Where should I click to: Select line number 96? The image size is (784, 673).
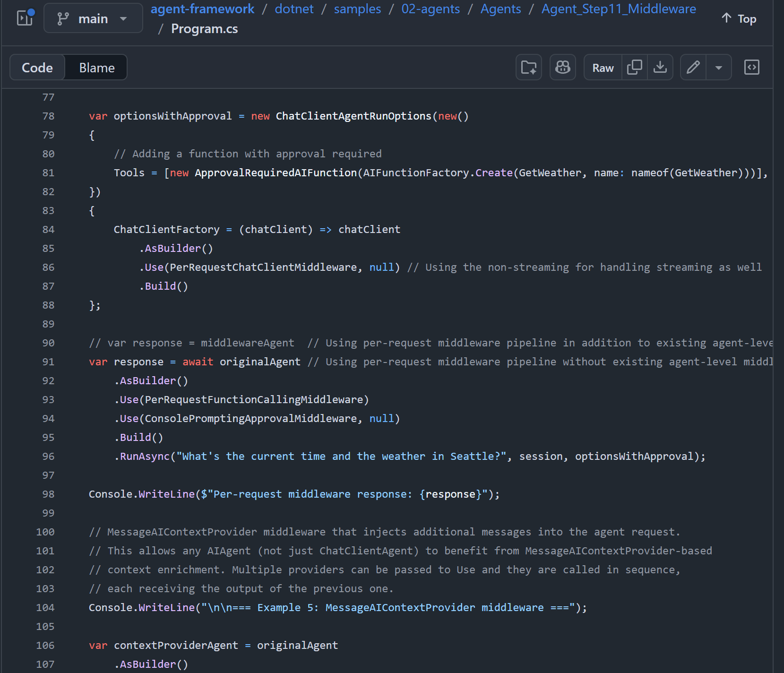tap(48, 457)
